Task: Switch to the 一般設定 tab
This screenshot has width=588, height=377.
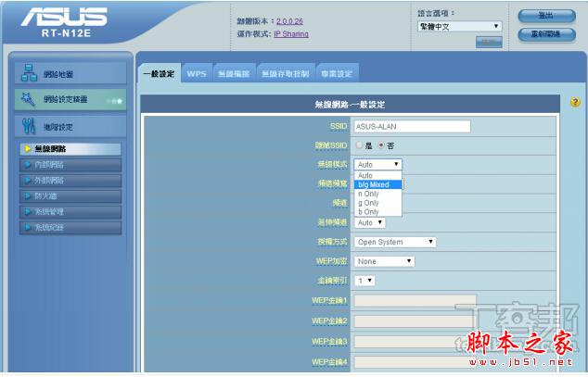Action: [x=159, y=73]
